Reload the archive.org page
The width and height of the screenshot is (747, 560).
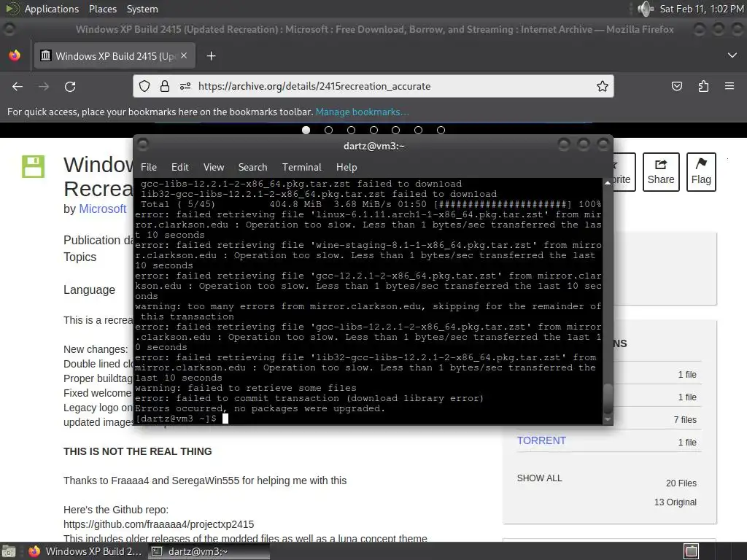(70, 86)
